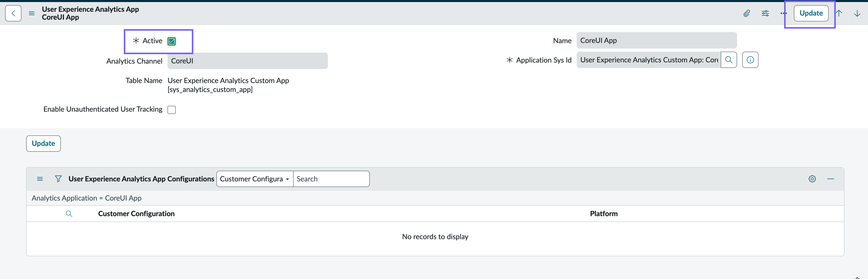Show the related list filter funnel
Viewport: 868px width, 279px height.
click(x=58, y=179)
